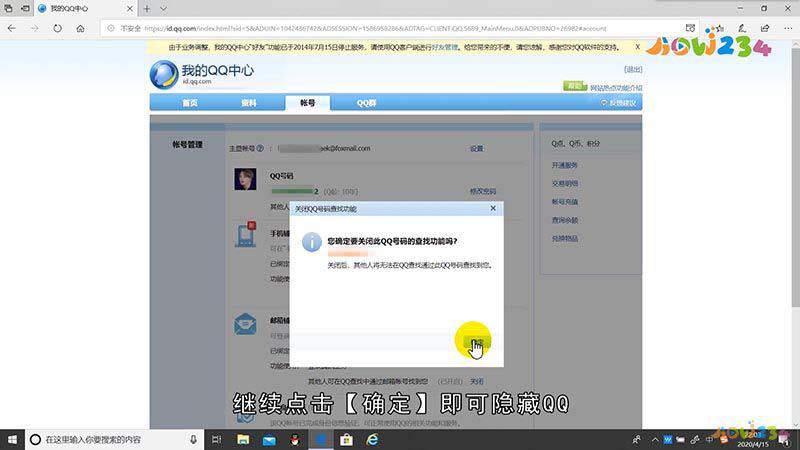Screen dimensions: 800x450
Task: Click the browser home button
Action: (x=80, y=29)
